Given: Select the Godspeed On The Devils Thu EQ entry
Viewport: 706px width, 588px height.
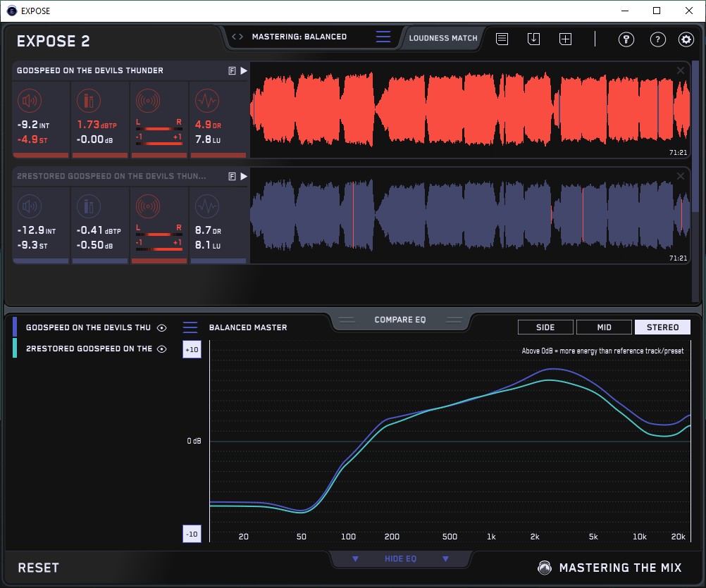Looking at the screenshot, I should [x=88, y=327].
